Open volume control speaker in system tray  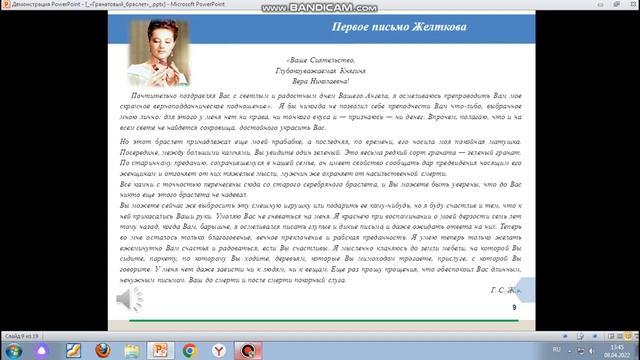[x=591, y=351]
